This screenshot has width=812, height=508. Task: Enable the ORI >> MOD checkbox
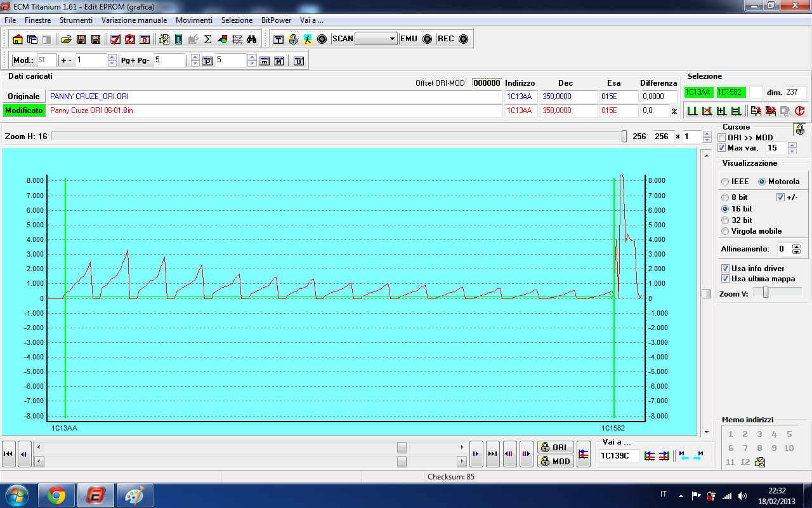[722, 138]
